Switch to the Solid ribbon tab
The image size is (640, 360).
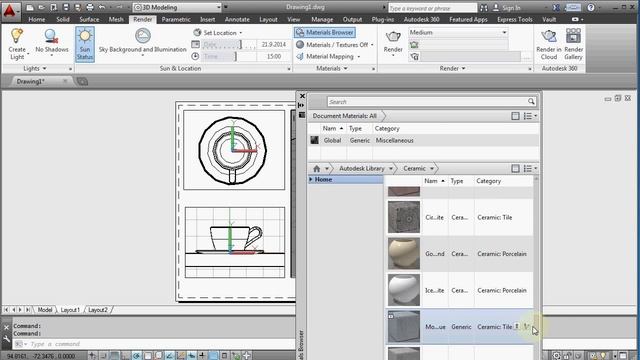[62, 19]
